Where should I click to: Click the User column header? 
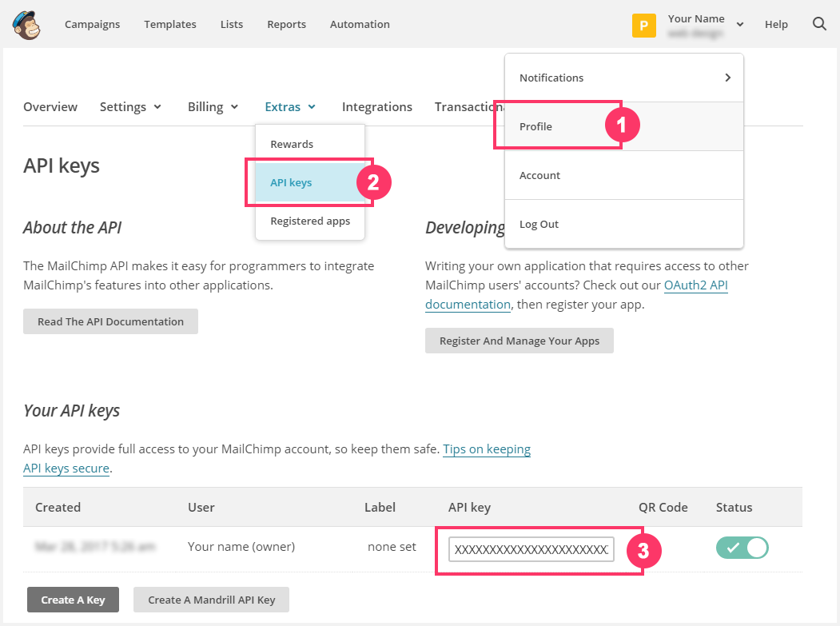[201, 507]
